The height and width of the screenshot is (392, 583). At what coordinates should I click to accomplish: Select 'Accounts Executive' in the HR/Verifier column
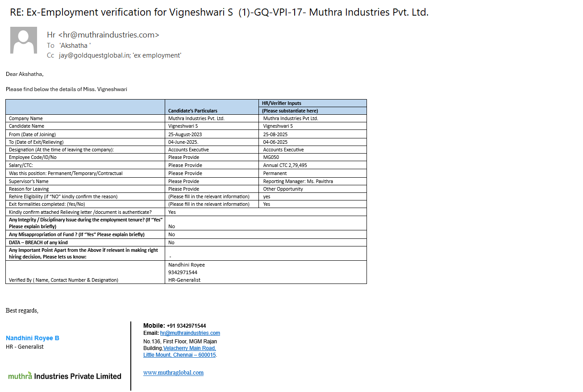[283, 150]
